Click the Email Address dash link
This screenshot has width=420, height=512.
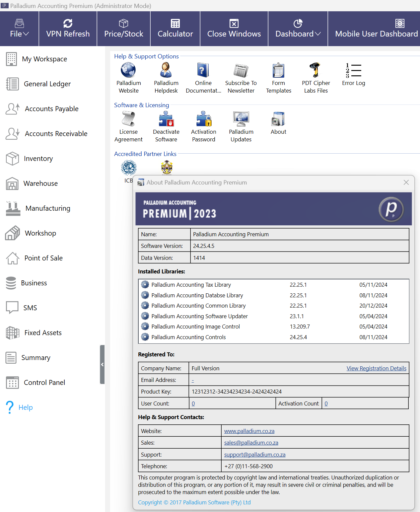pos(193,380)
